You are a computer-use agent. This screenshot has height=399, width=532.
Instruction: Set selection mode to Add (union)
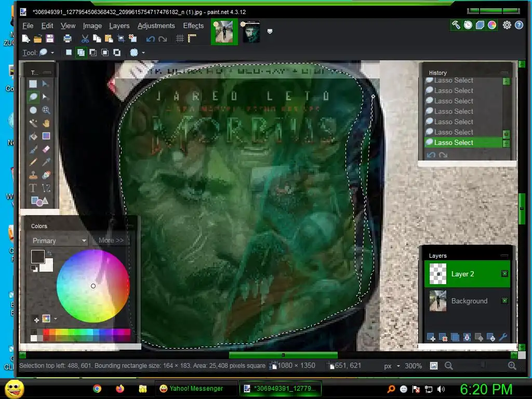coord(81,52)
